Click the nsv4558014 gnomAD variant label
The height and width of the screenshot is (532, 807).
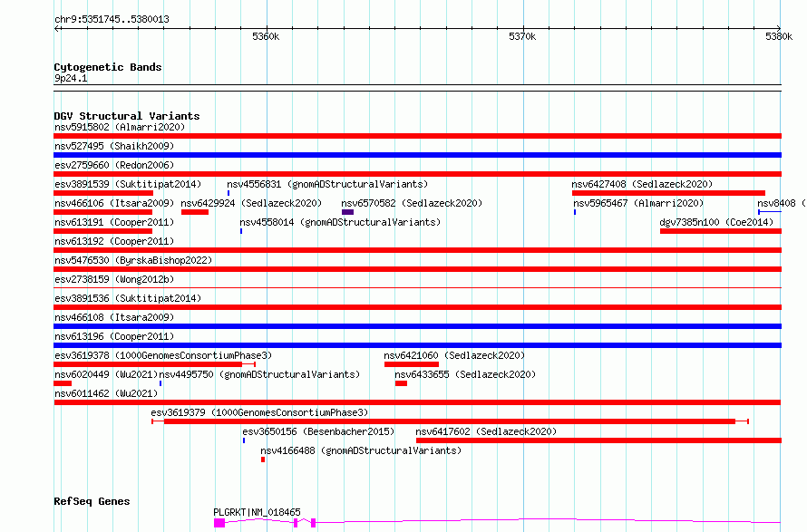pos(340,222)
